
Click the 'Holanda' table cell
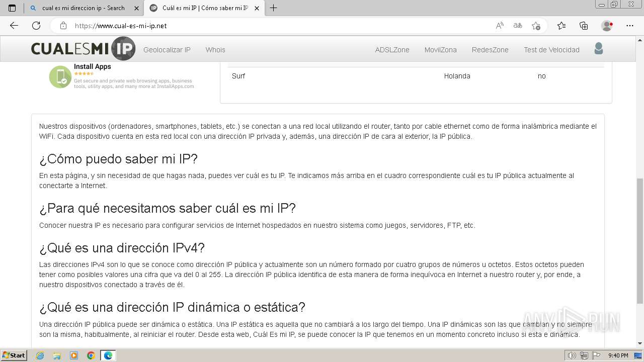(457, 76)
